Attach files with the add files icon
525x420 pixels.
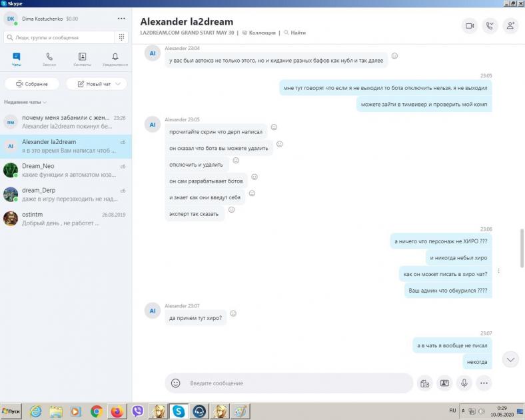pyautogui.click(x=424, y=383)
